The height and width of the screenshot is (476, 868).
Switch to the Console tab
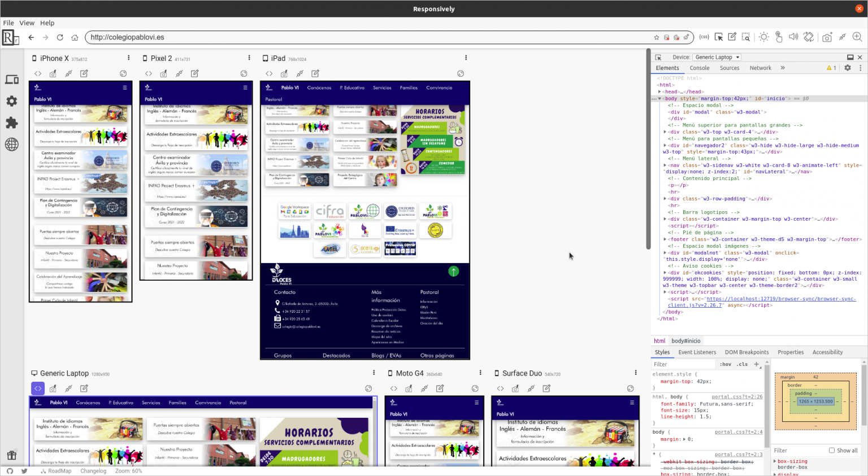point(699,68)
